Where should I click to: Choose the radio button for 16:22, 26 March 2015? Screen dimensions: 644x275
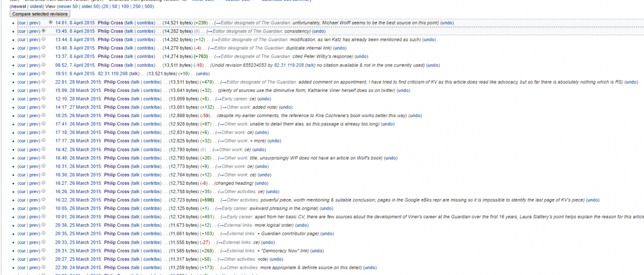(43, 200)
